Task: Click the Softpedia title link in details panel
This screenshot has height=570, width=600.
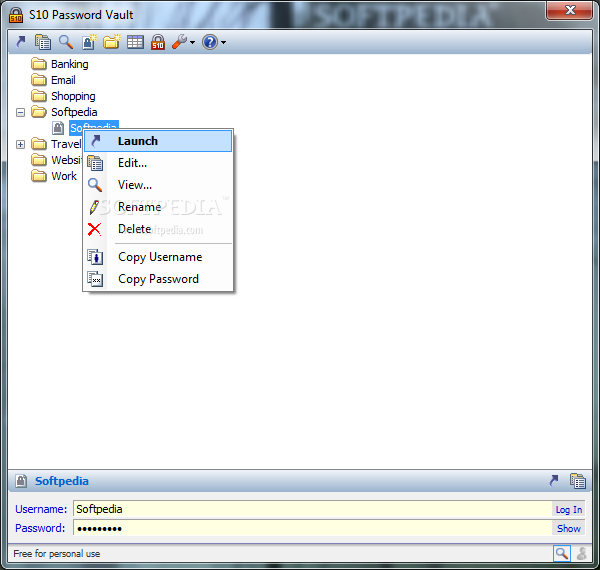Action: point(62,481)
